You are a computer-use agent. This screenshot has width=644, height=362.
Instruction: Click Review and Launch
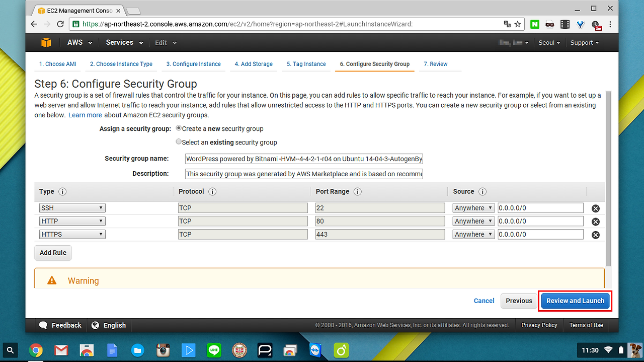pos(575,301)
